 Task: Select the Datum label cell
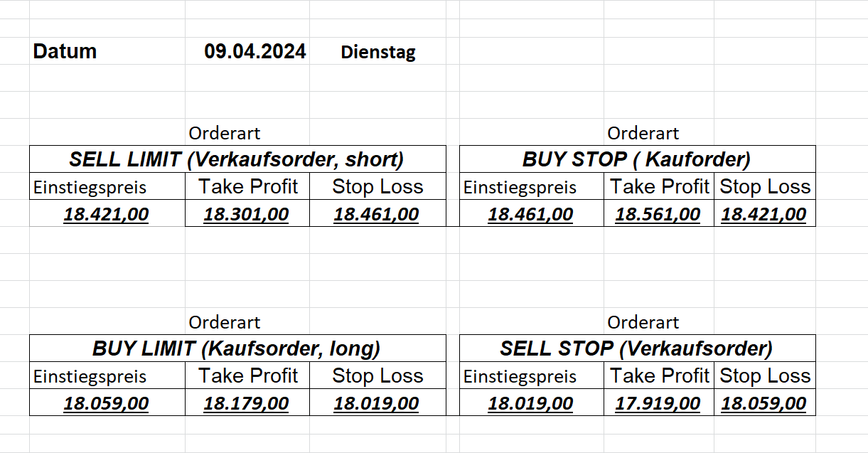pos(65,52)
